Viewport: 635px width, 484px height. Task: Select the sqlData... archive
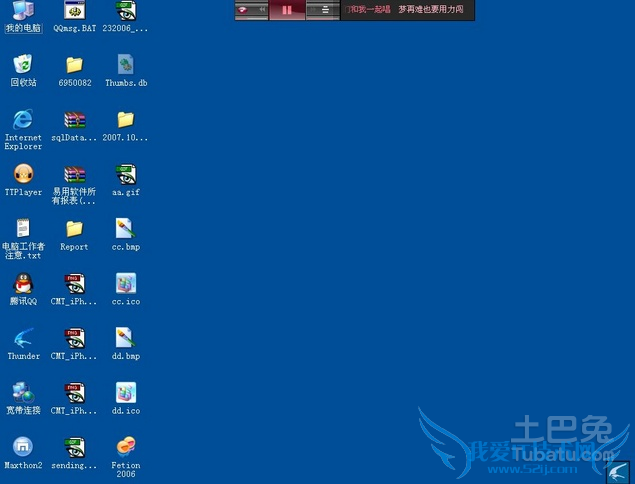coord(75,126)
